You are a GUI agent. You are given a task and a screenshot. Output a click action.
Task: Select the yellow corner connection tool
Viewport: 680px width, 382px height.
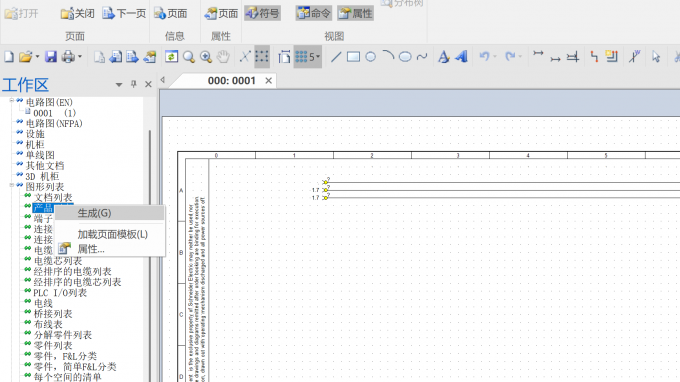pyautogui.click(x=612, y=56)
